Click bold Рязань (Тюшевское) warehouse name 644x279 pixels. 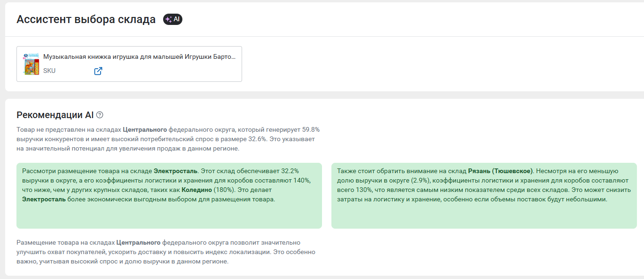(500, 171)
